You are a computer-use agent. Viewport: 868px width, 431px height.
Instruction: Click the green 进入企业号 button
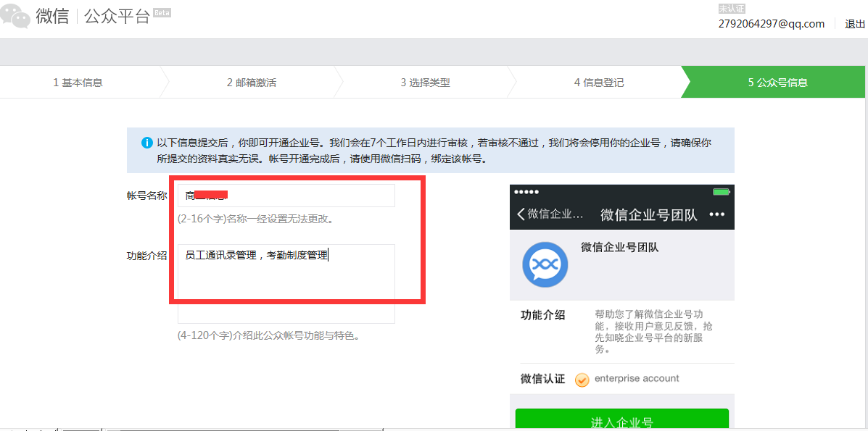(x=621, y=419)
